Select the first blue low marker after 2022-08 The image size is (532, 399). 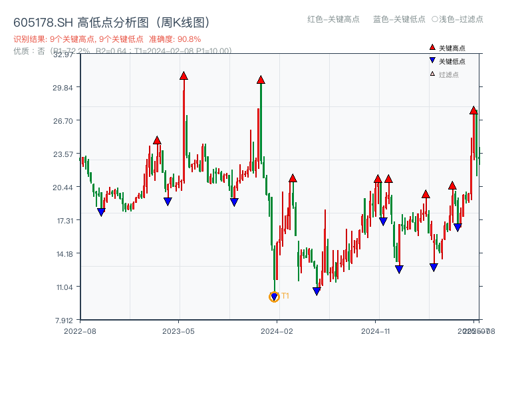101,212
